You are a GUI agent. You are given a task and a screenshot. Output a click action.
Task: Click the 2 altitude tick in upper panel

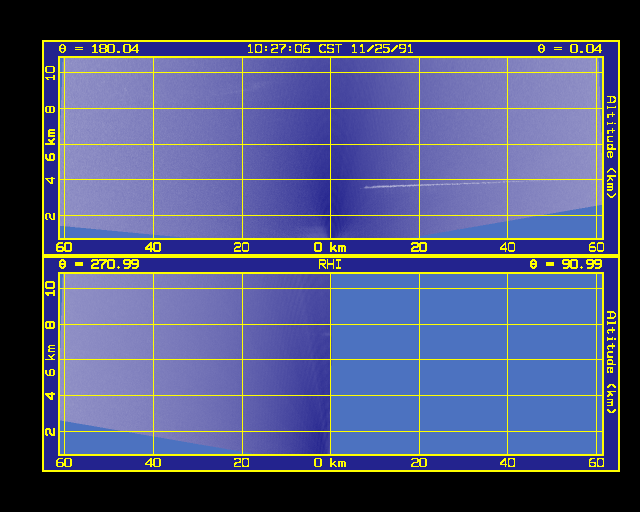click(51, 216)
